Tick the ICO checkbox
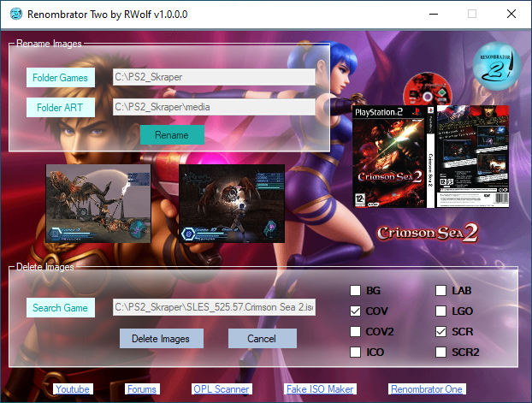The image size is (532, 403). tap(355, 352)
